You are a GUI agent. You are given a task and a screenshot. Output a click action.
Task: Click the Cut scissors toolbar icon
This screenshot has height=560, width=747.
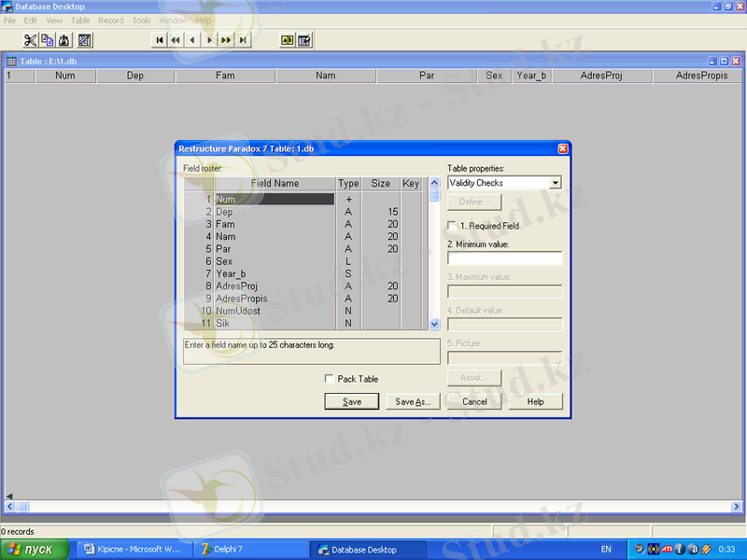30,40
